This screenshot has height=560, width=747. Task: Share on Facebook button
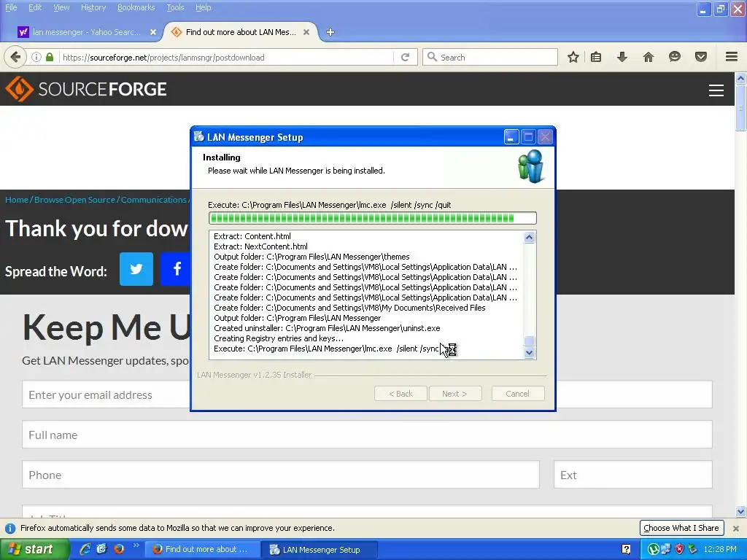175,269
